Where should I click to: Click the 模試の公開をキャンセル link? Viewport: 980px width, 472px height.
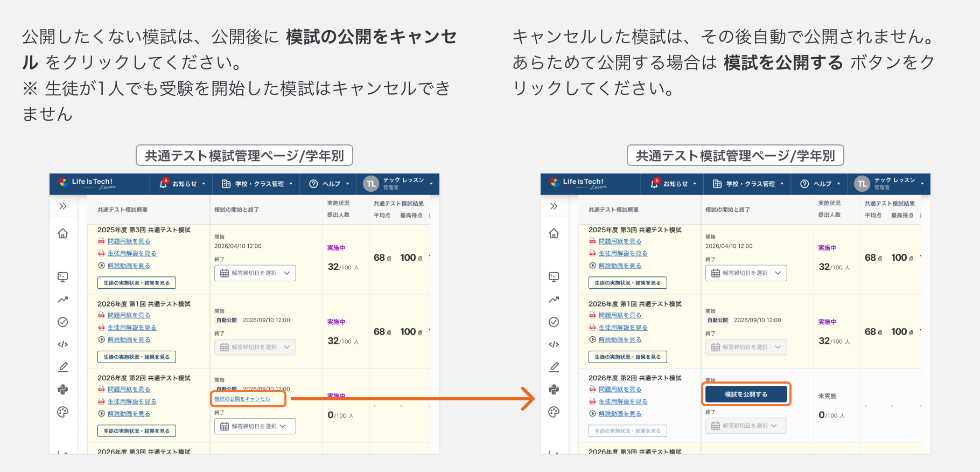point(242,399)
